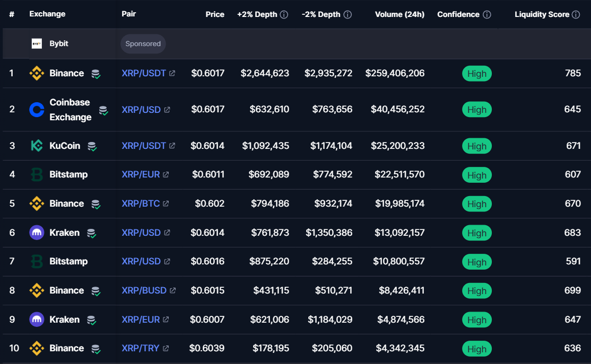This screenshot has height=364, width=591.
Task: Sort by the Exchange column header
Action: point(47,14)
